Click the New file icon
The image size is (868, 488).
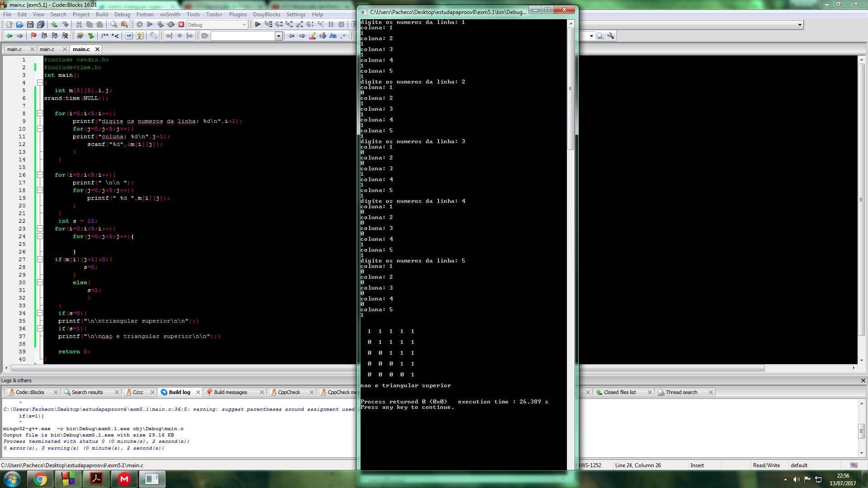click(9, 24)
